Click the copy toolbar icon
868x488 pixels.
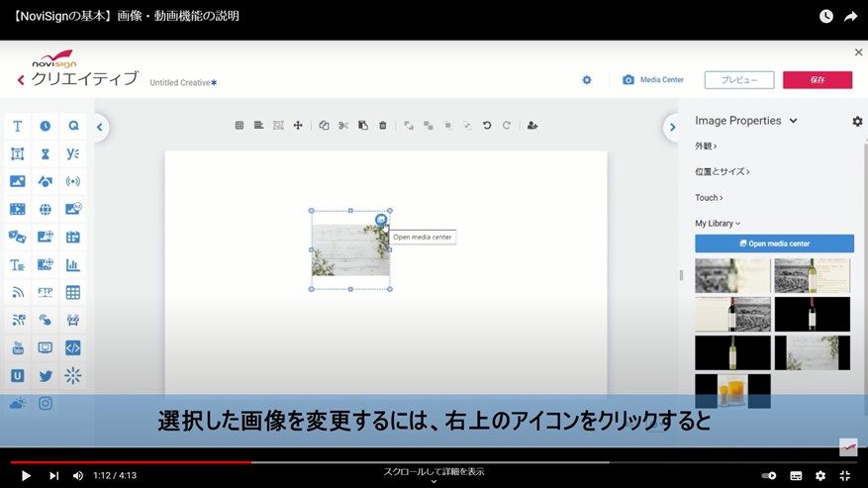(325, 126)
